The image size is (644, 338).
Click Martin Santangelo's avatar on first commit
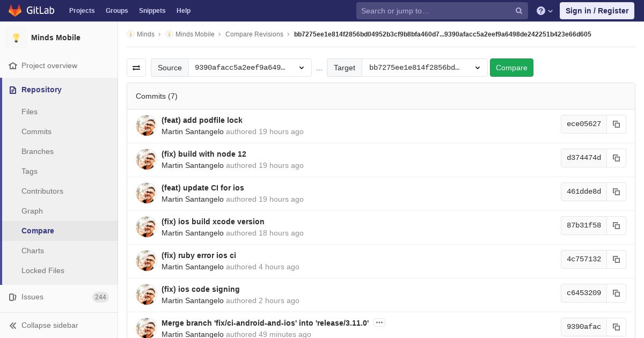pos(146,126)
